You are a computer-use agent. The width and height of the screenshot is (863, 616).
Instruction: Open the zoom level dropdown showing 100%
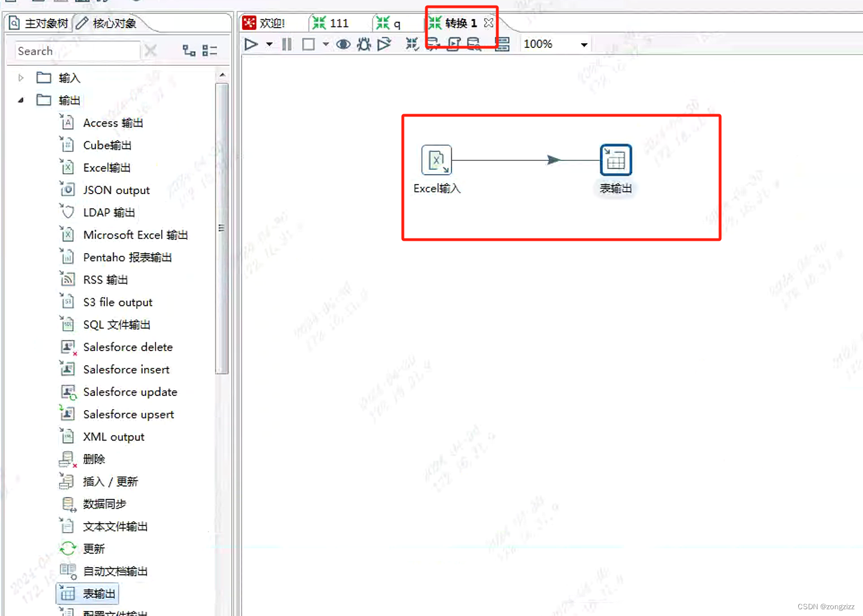[583, 44]
